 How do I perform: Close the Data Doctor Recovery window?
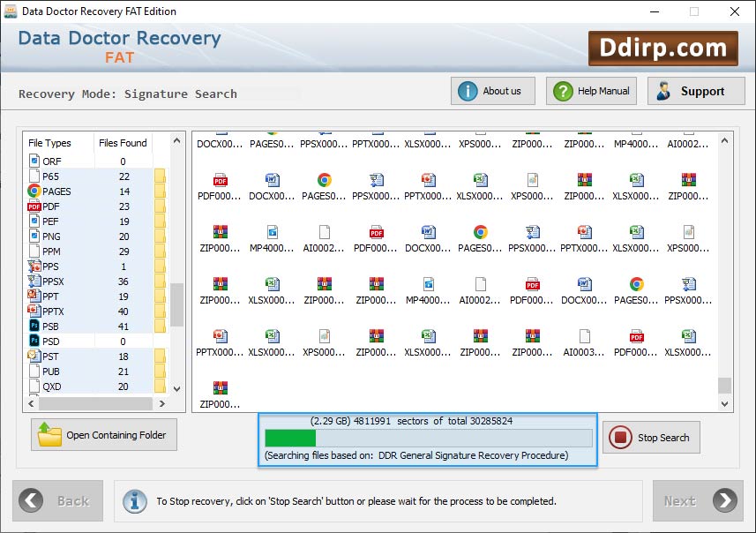(734, 11)
